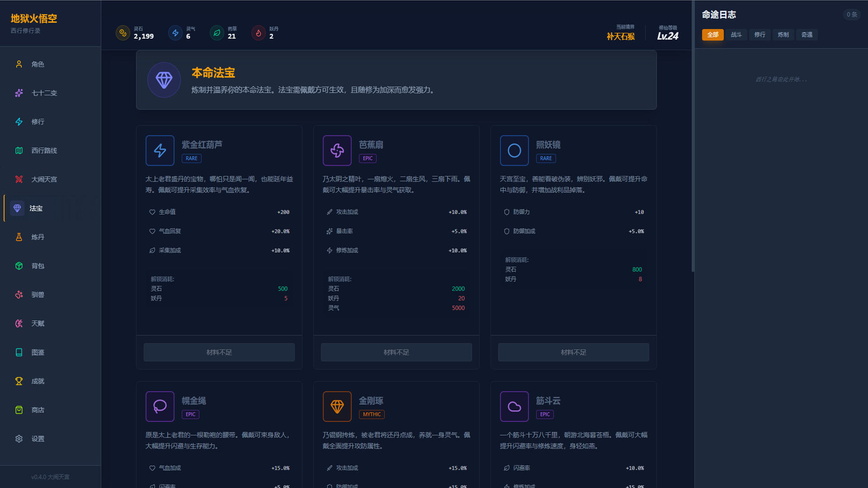Select the 芭蕉扇 artifact icon
The width and height of the screenshot is (868, 488).
(x=337, y=150)
